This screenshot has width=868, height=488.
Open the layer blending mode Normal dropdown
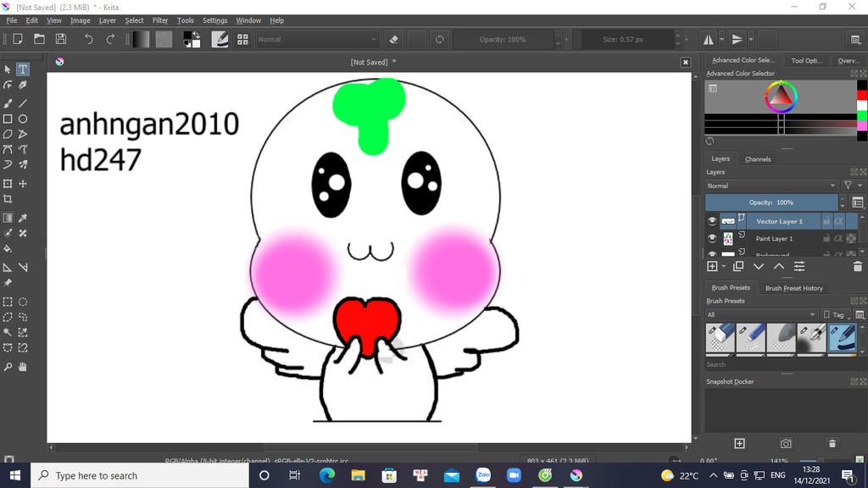pyautogui.click(x=771, y=186)
